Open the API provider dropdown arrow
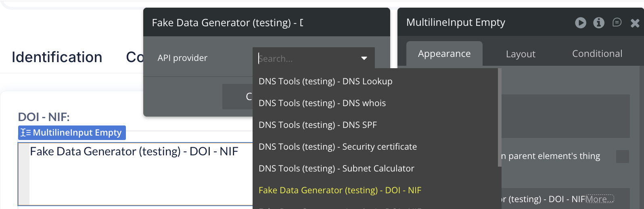The image size is (644, 209). click(364, 59)
